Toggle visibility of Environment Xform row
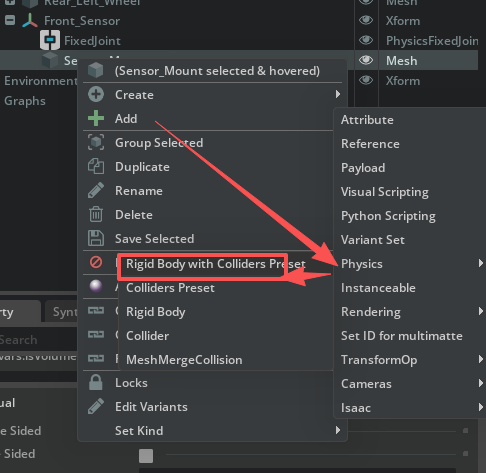 click(366, 80)
